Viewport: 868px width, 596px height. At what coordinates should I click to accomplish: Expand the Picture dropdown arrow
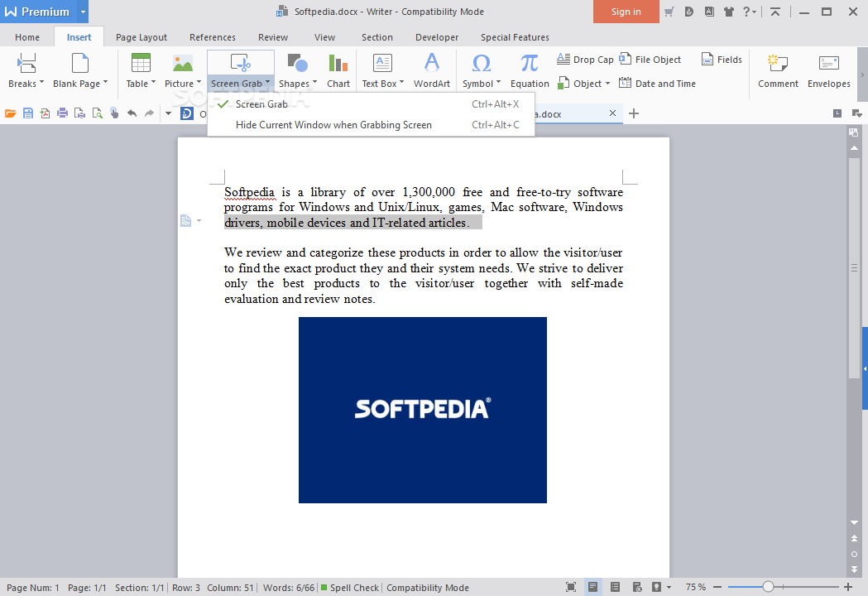[x=199, y=83]
